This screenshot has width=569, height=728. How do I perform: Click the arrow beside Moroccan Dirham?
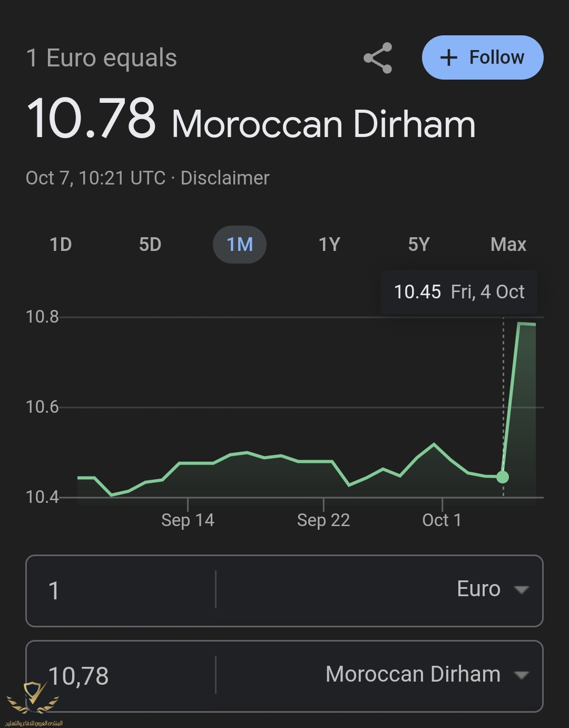click(521, 675)
